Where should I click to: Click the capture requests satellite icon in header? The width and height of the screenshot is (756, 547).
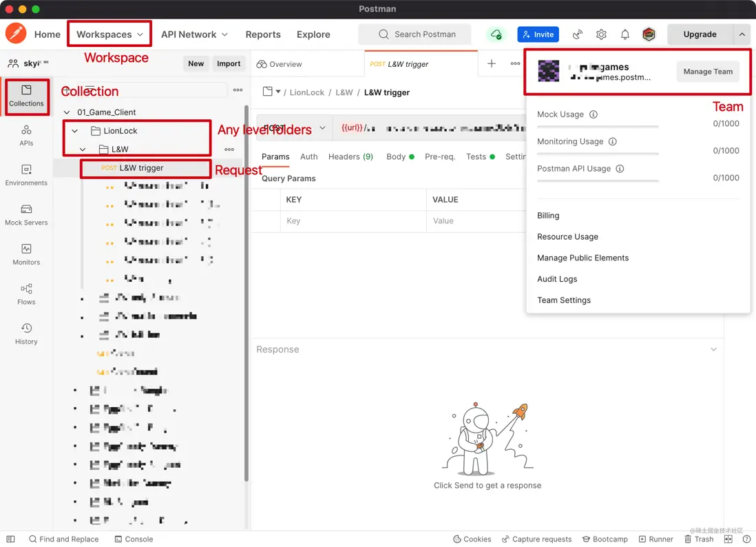577,34
